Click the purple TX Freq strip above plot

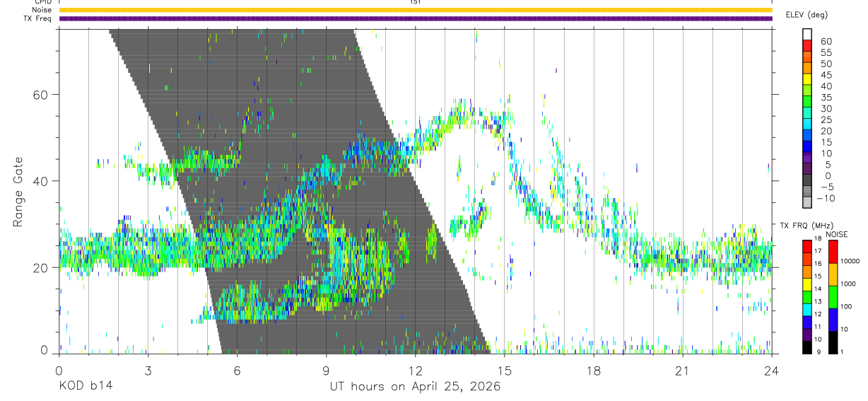click(416, 18)
